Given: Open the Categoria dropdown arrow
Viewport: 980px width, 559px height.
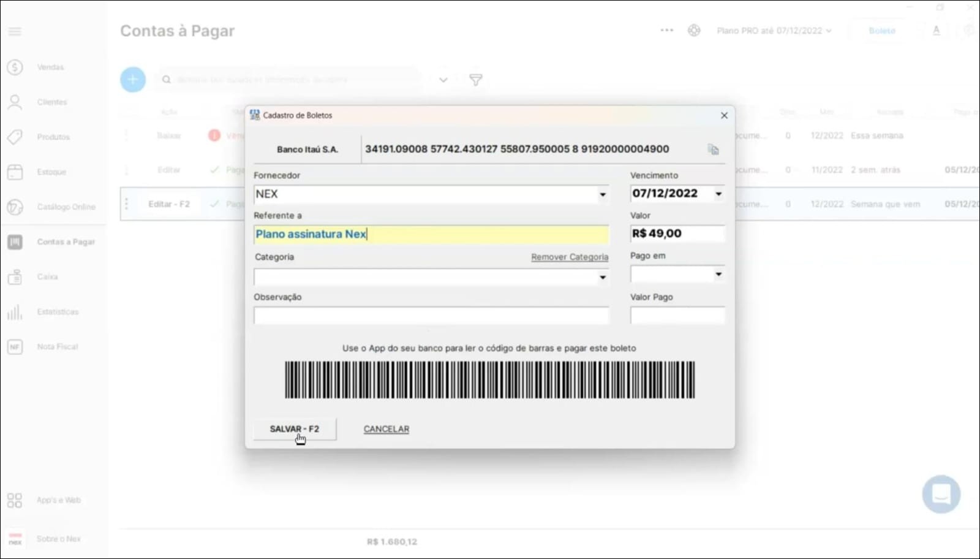Looking at the screenshot, I should pyautogui.click(x=603, y=278).
